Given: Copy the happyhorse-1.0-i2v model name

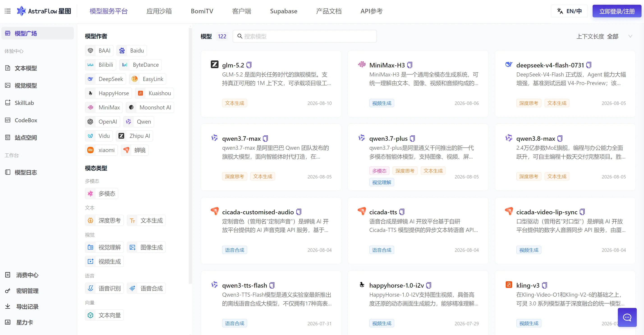Looking at the screenshot, I should [x=429, y=285].
